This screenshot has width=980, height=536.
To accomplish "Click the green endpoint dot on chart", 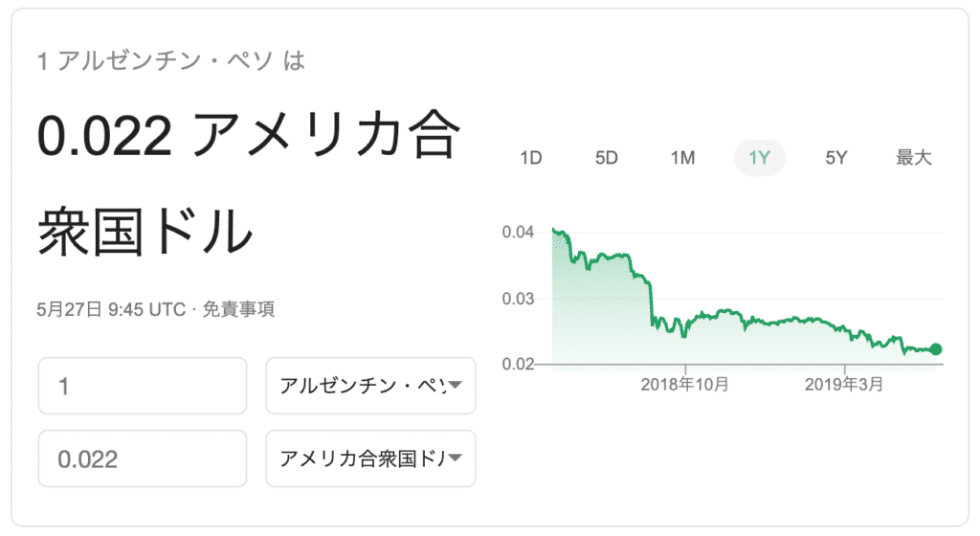I will tap(936, 349).
